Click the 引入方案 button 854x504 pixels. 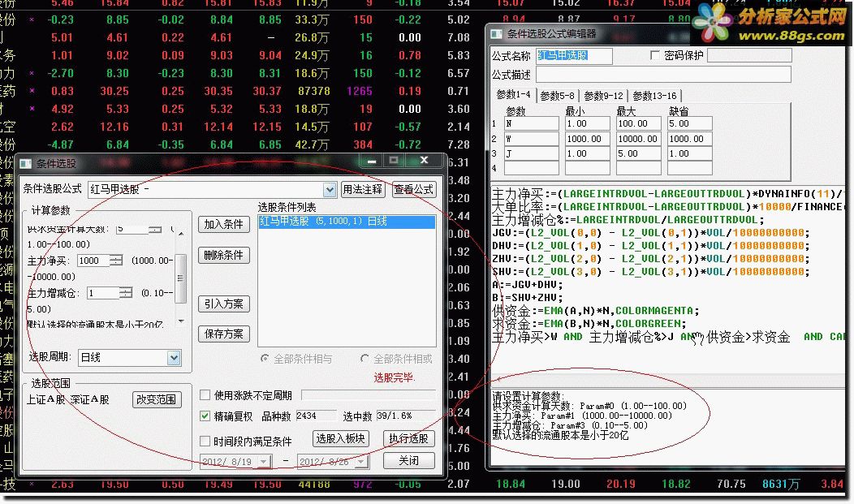point(224,304)
